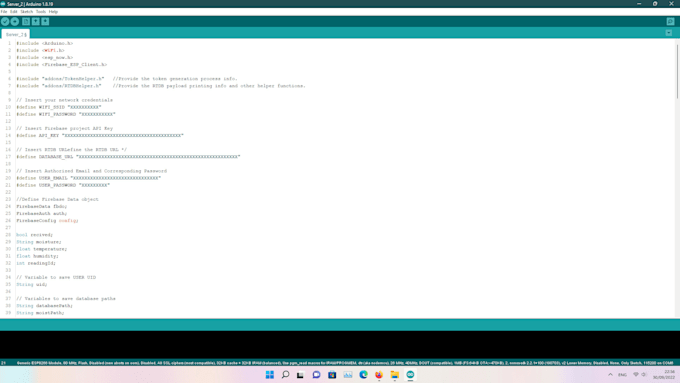The width and height of the screenshot is (680, 383).
Task: Click the '#define API_KEY' line
Action: (x=100, y=135)
